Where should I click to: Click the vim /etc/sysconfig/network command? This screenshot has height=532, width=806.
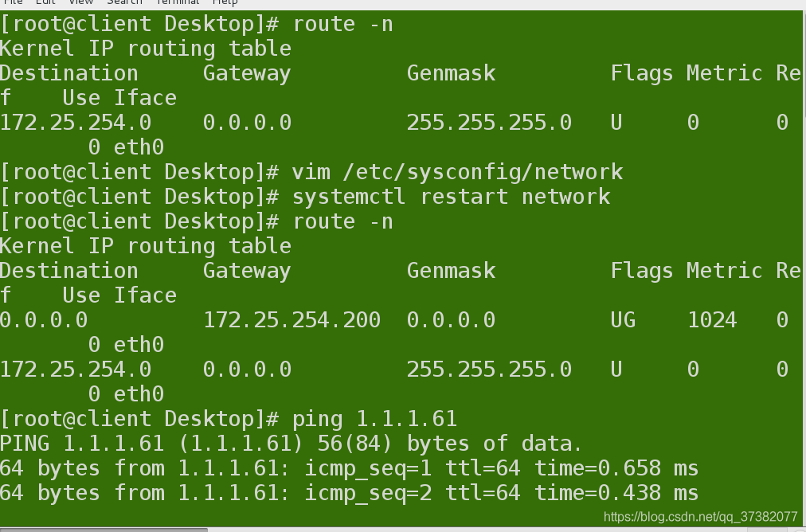457,172
